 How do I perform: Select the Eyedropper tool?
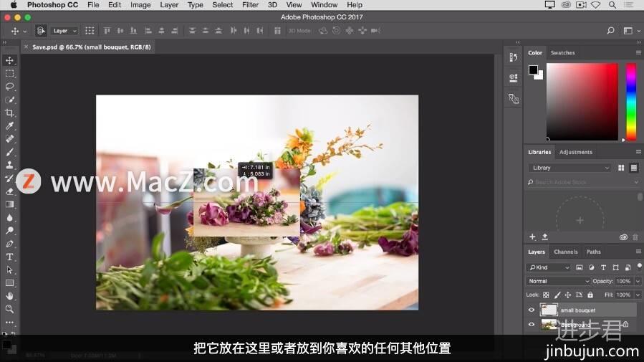tap(9, 125)
